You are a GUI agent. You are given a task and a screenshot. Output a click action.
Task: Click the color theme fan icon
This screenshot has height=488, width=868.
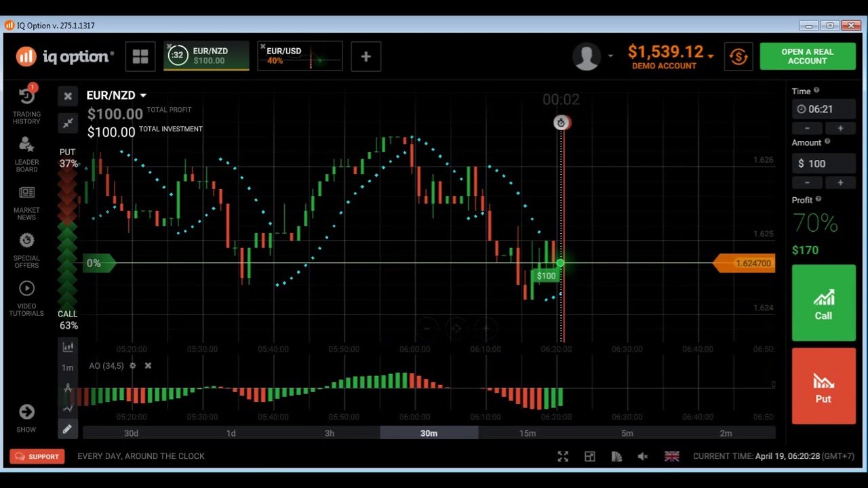click(x=616, y=456)
